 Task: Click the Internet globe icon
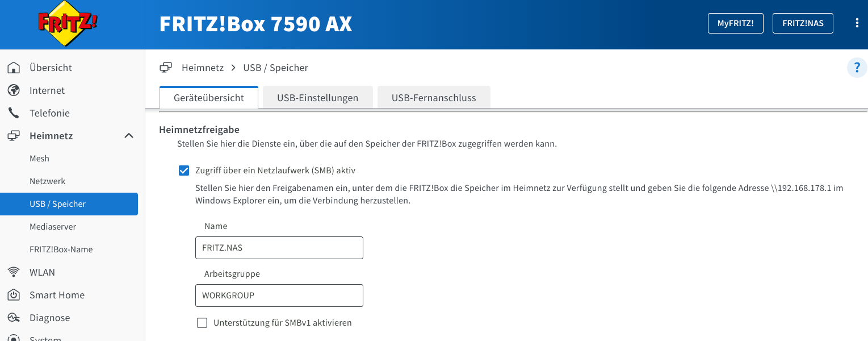[14, 90]
